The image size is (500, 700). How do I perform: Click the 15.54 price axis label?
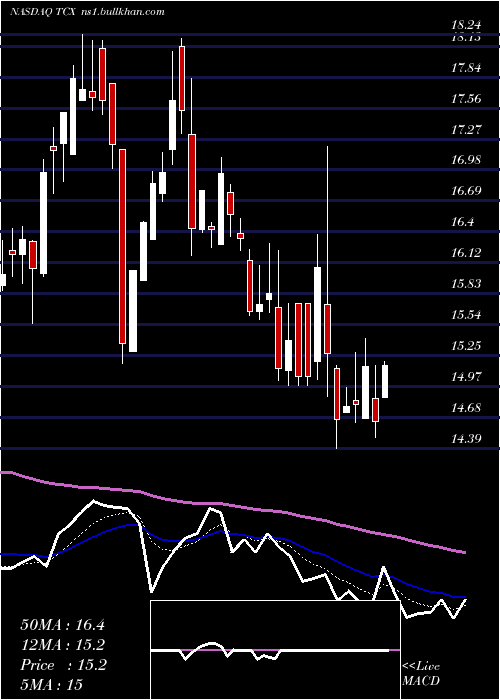(466, 315)
